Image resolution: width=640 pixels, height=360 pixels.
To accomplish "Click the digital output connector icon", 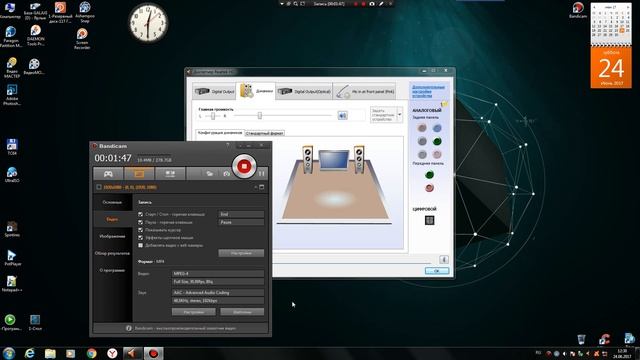I will click(x=429, y=220).
